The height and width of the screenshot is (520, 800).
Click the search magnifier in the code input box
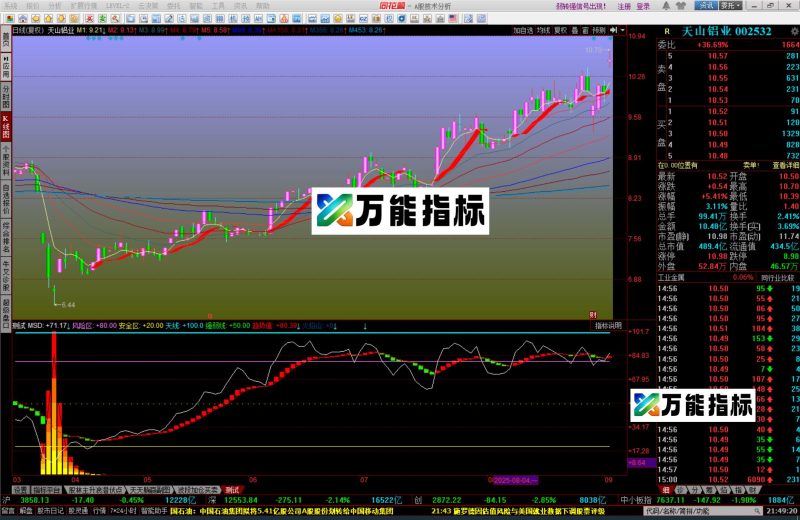(759, 511)
